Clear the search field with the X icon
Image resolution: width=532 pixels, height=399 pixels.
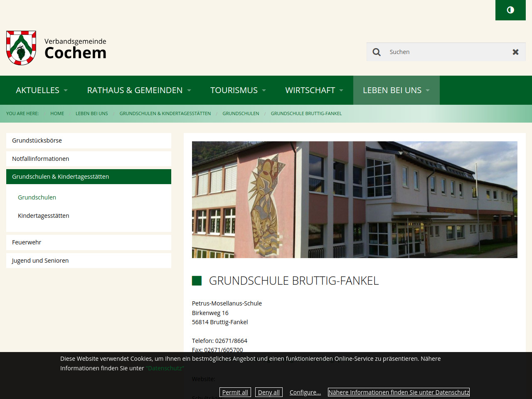tap(515, 52)
